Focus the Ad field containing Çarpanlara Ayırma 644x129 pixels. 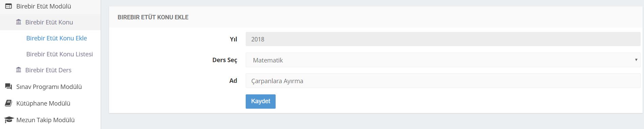pyautogui.click(x=443, y=81)
